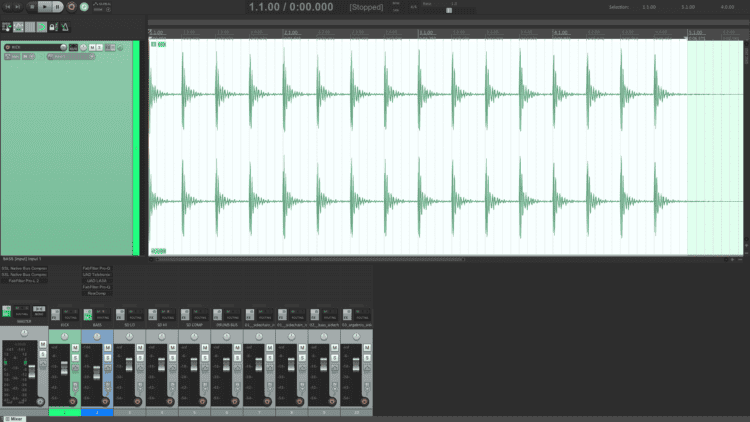Open KICK mixer strip FX button
The height and width of the screenshot is (422, 750).
(55, 314)
